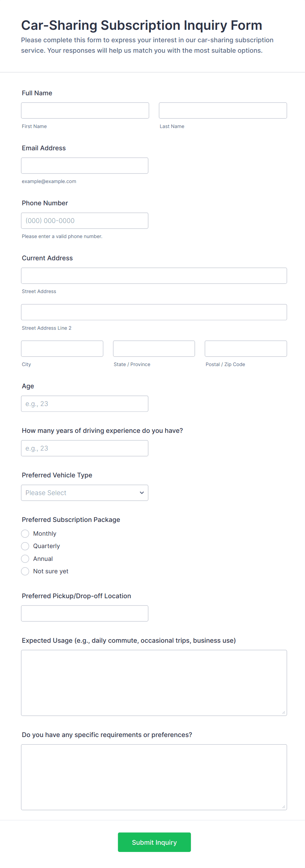Viewport: 305px width, 868px height.
Task: Click the Age input field
Action: coord(84,404)
